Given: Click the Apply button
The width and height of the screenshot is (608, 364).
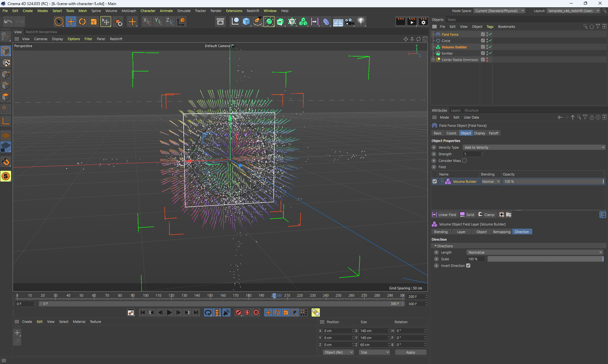Looking at the screenshot, I should tap(410, 352).
